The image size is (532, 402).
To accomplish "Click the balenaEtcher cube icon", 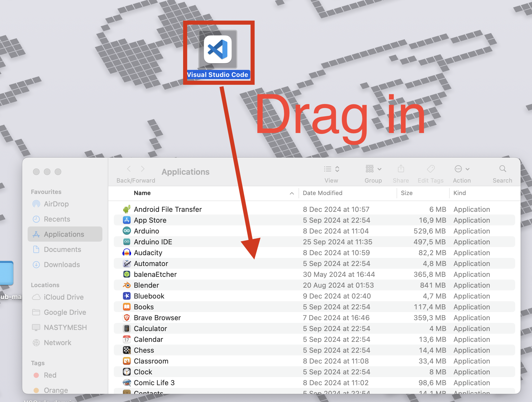I will (x=126, y=274).
